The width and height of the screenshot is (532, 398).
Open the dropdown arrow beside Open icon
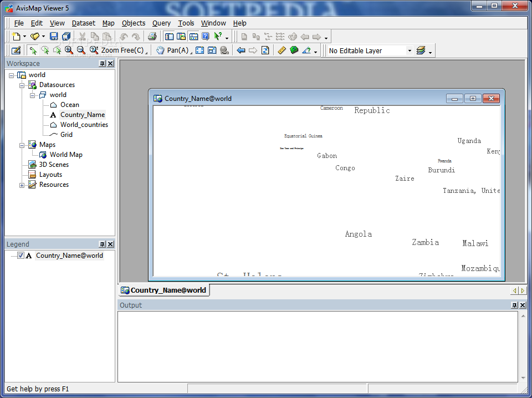43,37
